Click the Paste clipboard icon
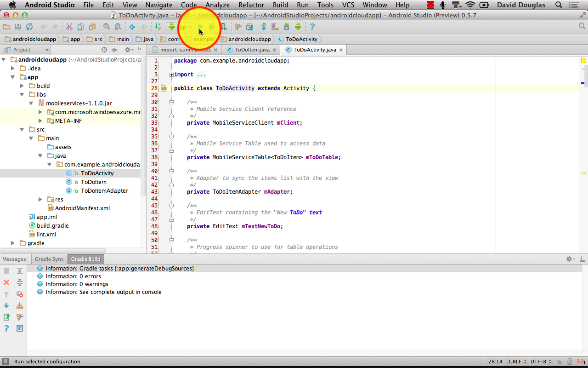Viewport: 588px width, 368px height. [92, 27]
